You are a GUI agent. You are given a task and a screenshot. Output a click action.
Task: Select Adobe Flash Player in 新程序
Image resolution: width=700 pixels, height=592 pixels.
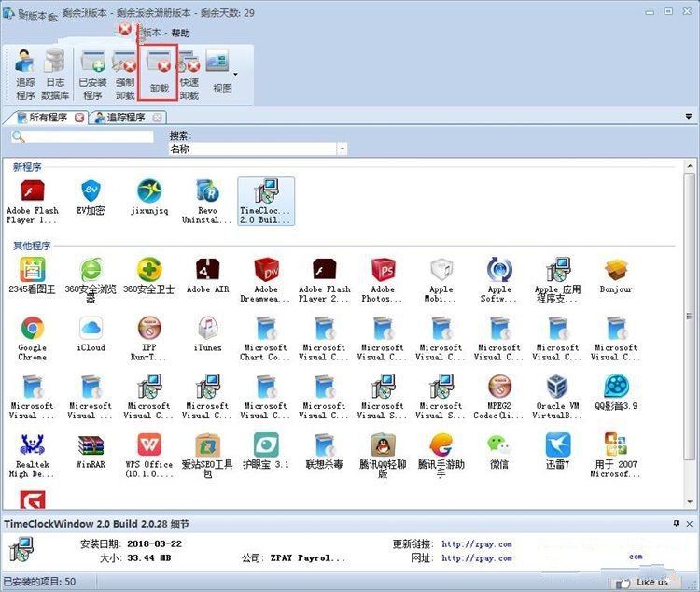click(x=32, y=202)
